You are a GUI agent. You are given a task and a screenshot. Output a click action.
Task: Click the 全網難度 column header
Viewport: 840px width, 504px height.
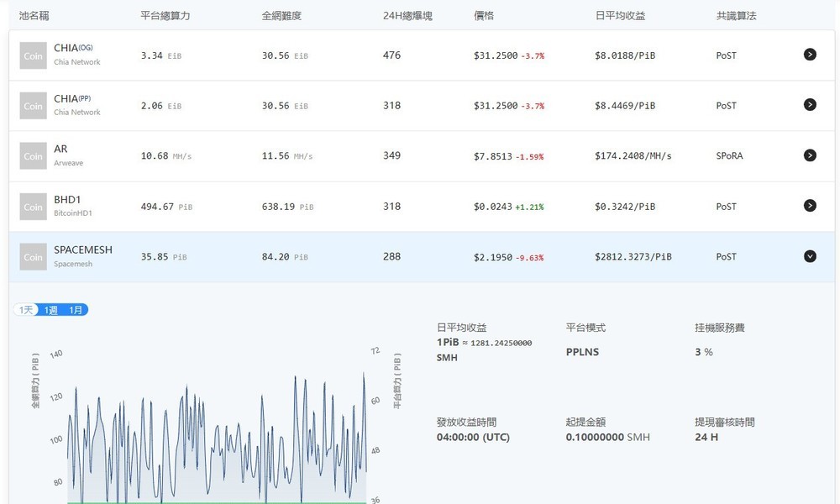coord(281,16)
